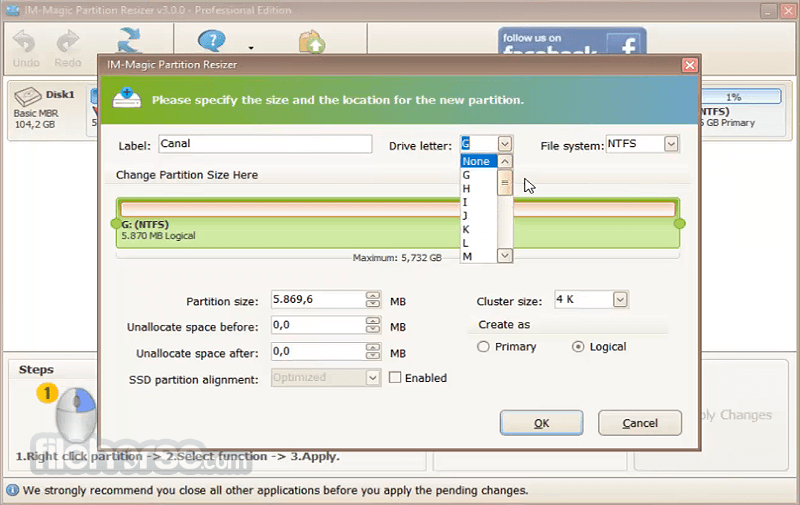Screen dimensions: 800x505
Task: Click the drive letter list scrollbar thumb
Action: click(505, 183)
